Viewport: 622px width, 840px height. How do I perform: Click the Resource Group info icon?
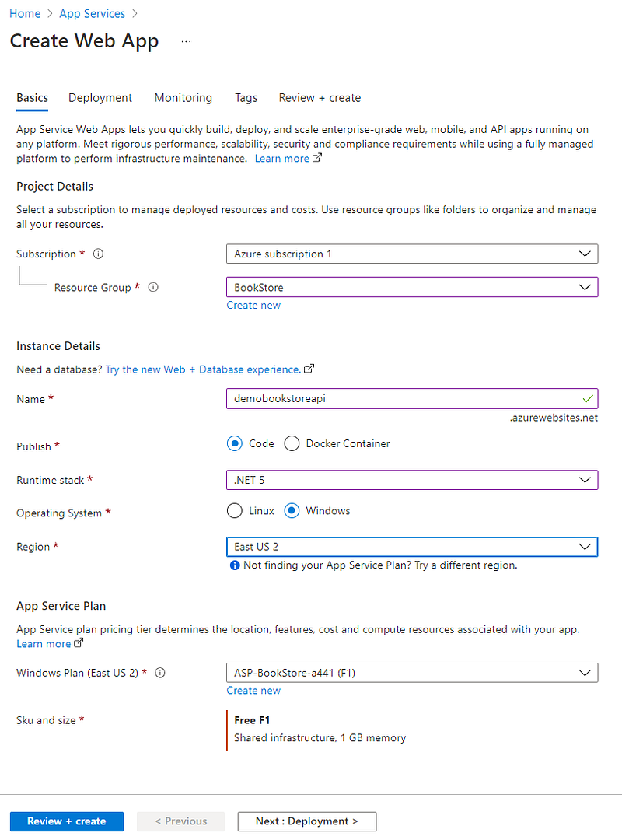click(153, 288)
